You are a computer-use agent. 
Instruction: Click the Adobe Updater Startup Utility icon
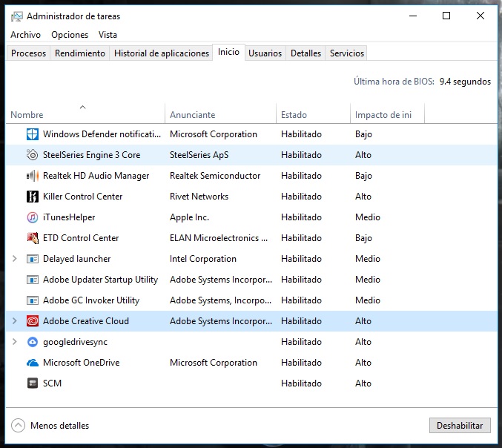point(33,280)
